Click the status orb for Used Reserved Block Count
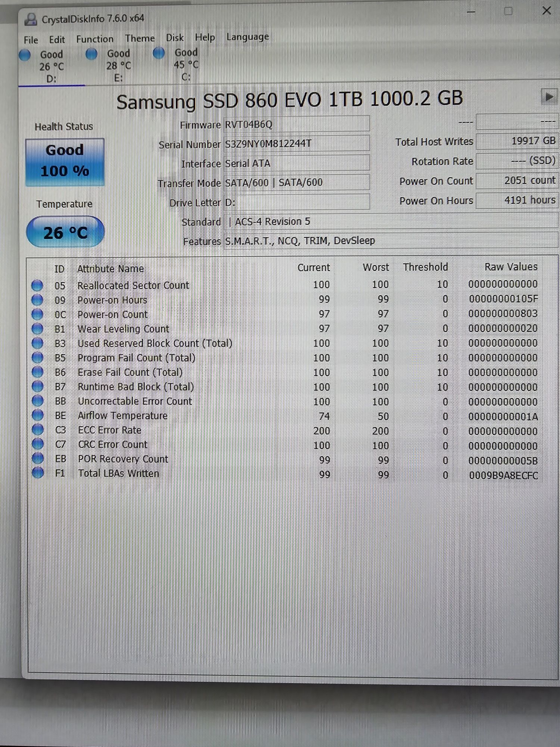Screen dimensions: 560x747 37,343
